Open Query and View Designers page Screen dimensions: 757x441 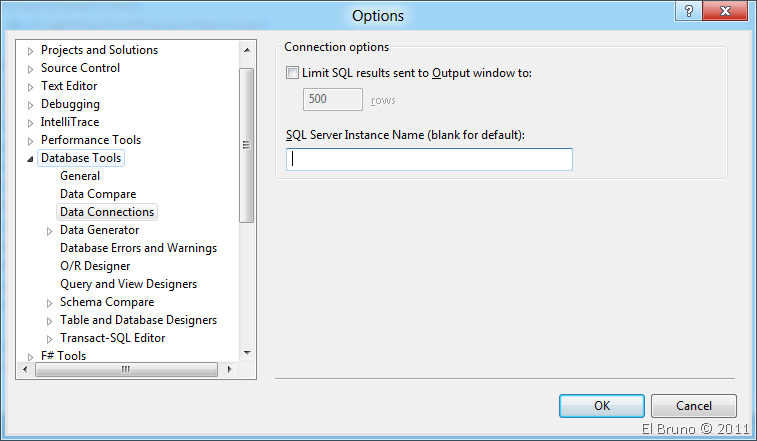(x=128, y=284)
